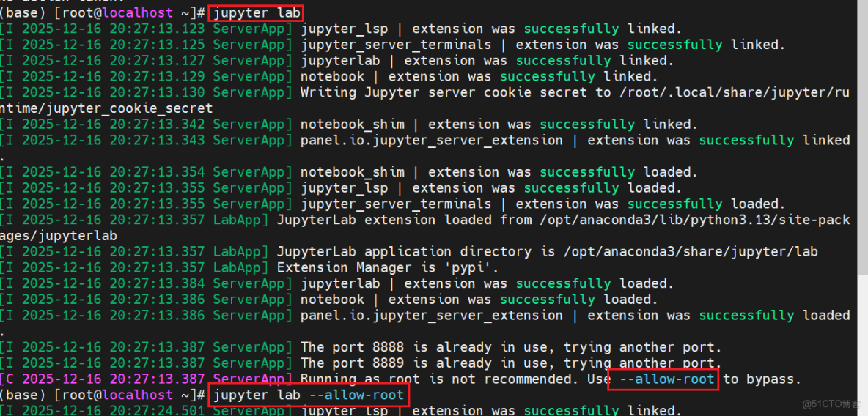This screenshot has height=416, width=868.
Task: Click the "jupyter lab --allow-root" command
Action: coord(308,395)
